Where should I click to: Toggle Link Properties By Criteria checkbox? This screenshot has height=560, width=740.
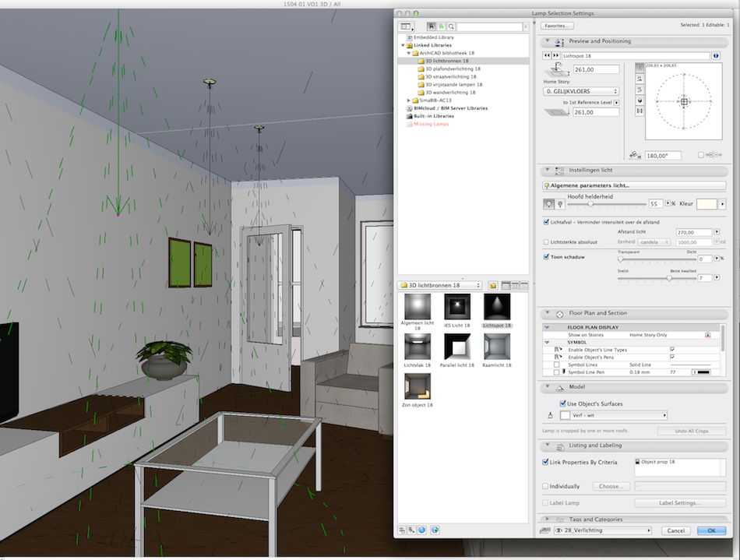tap(545, 462)
